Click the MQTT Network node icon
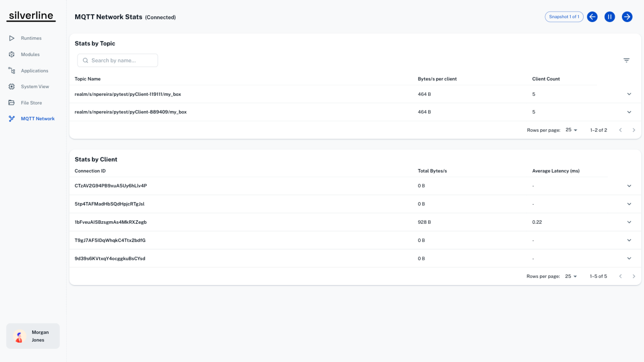 (11, 119)
